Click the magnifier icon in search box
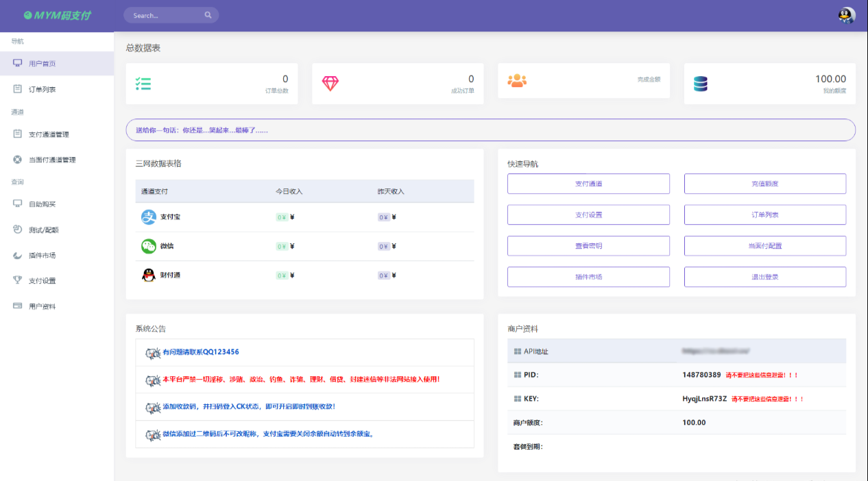This screenshot has height=481, width=868. 208,15
